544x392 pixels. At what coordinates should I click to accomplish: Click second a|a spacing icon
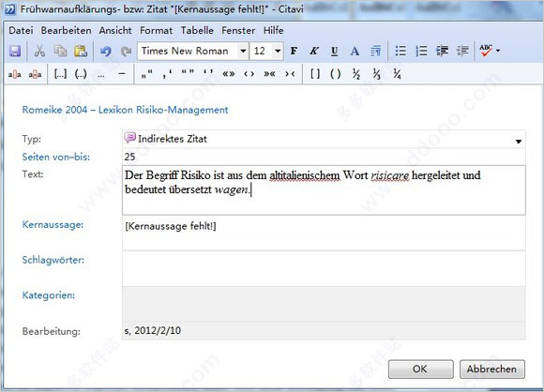(35, 74)
